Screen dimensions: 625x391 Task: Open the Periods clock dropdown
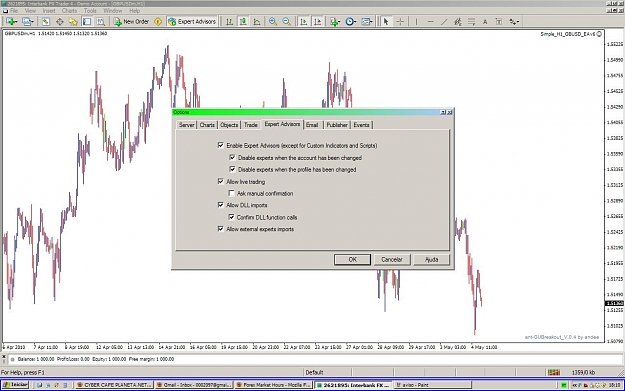click(x=350, y=22)
